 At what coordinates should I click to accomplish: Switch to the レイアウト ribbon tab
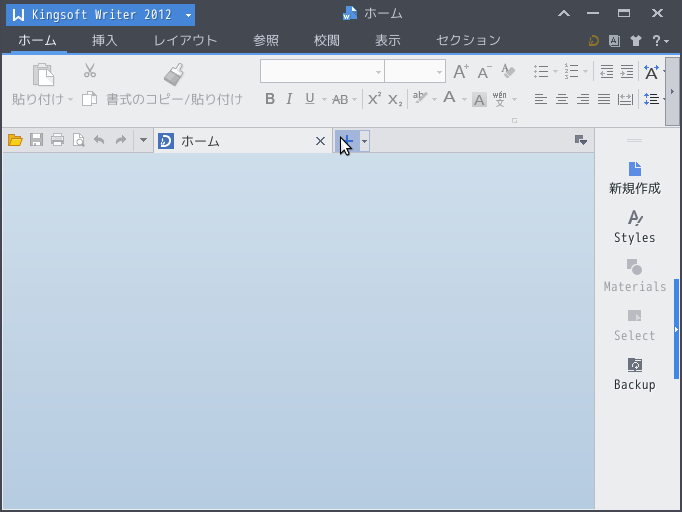point(186,40)
